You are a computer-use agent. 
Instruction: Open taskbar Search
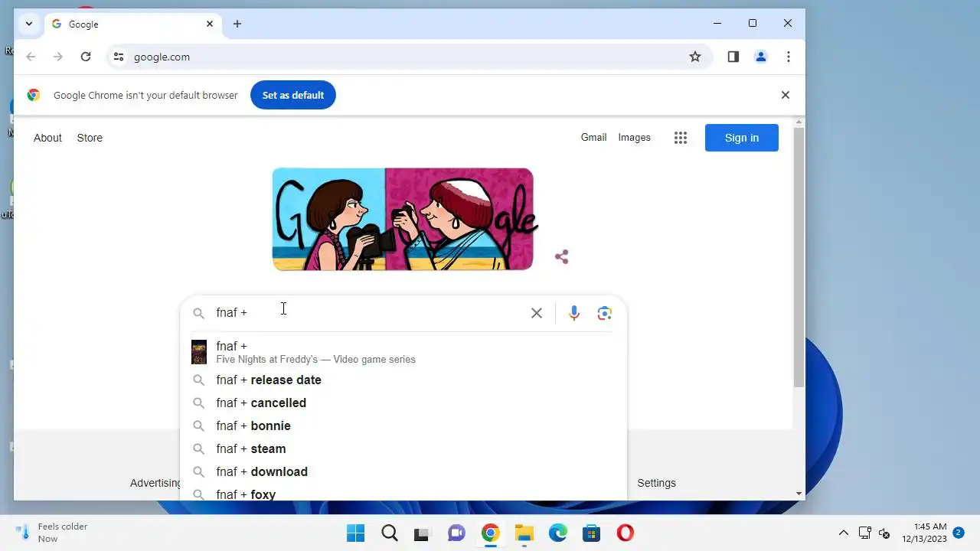(390, 533)
